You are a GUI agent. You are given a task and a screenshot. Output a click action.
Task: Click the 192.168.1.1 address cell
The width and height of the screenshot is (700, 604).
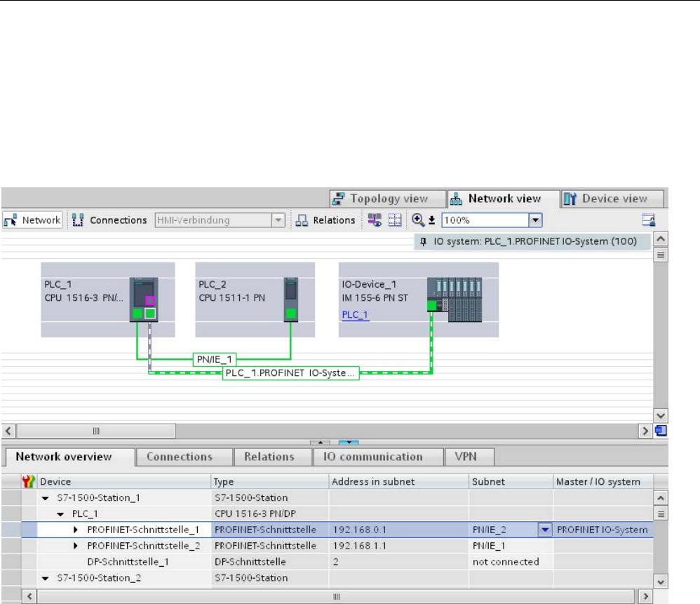pyautogui.click(x=398, y=546)
